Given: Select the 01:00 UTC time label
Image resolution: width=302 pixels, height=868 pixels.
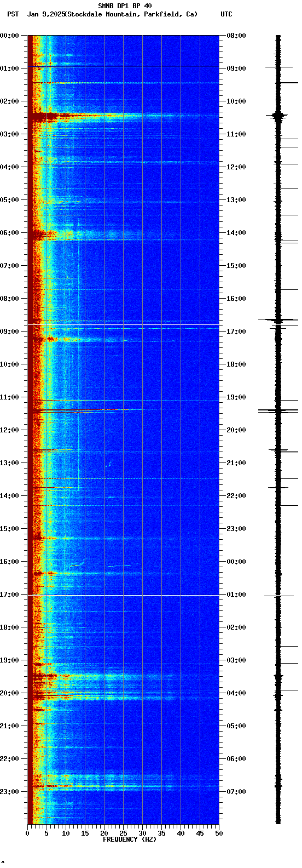Looking at the screenshot, I should 236,595.
